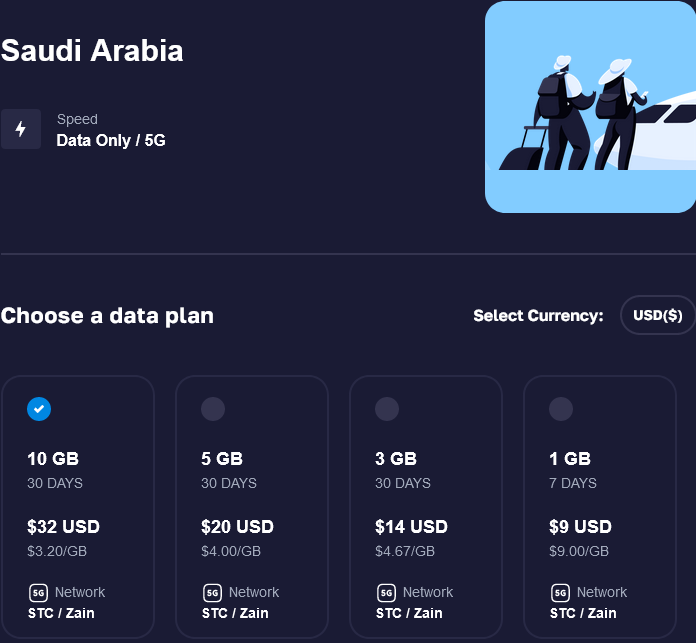Open the USD($) currency selector
Screen dimensions: 696x643
click(658, 316)
